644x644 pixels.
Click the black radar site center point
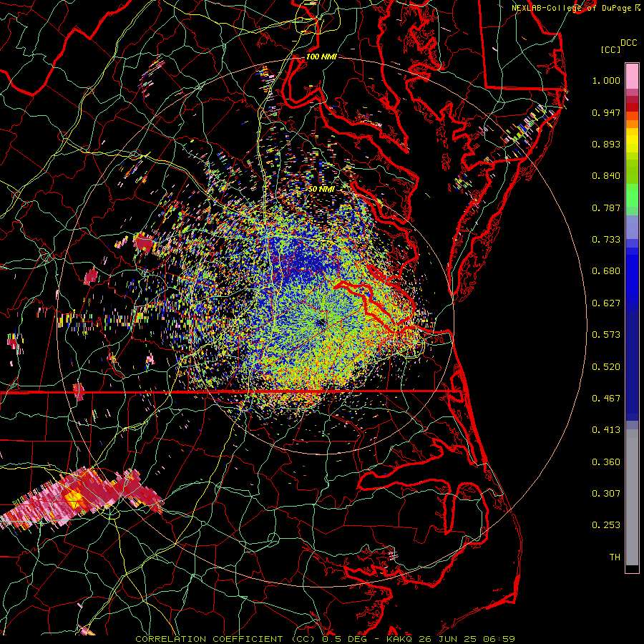tap(321, 323)
